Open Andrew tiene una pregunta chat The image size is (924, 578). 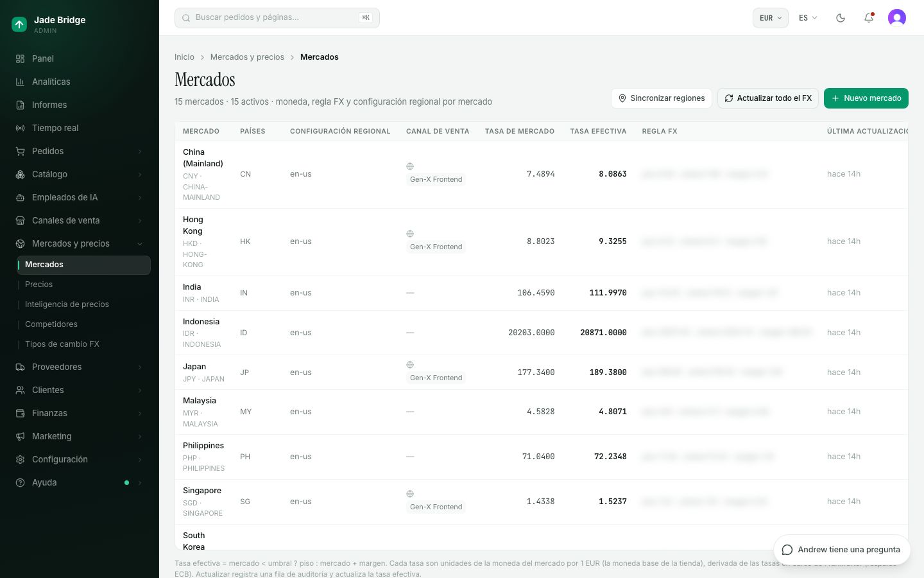(841, 550)
